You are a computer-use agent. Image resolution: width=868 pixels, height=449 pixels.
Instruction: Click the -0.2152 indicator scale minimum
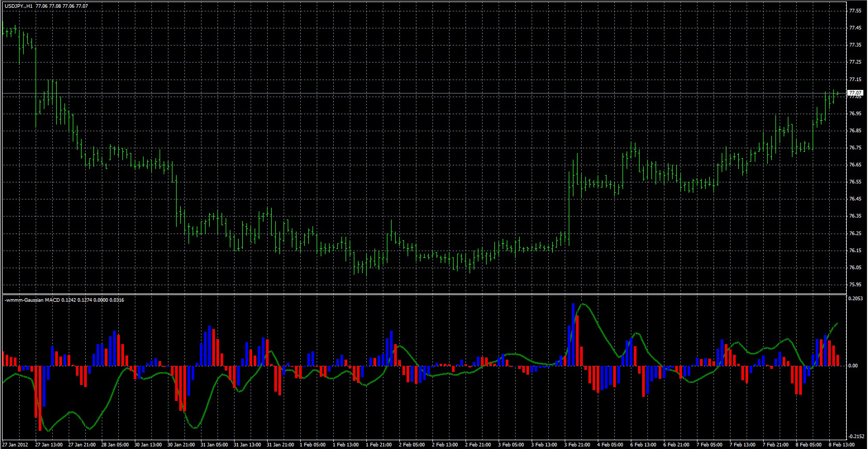[856, 436]
